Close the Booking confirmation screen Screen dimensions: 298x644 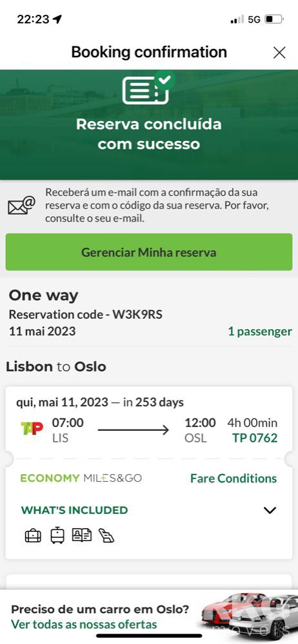[279, 53]
